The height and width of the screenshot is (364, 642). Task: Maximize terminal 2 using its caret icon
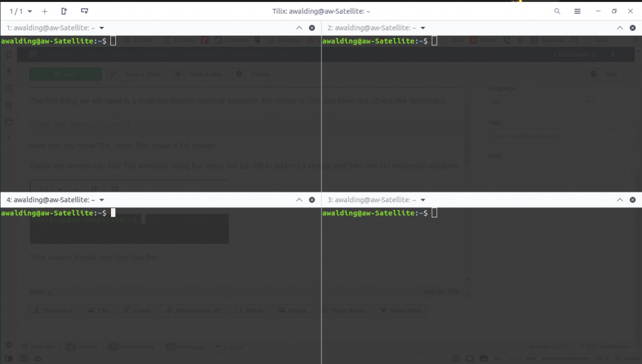(x=620, y=28)
